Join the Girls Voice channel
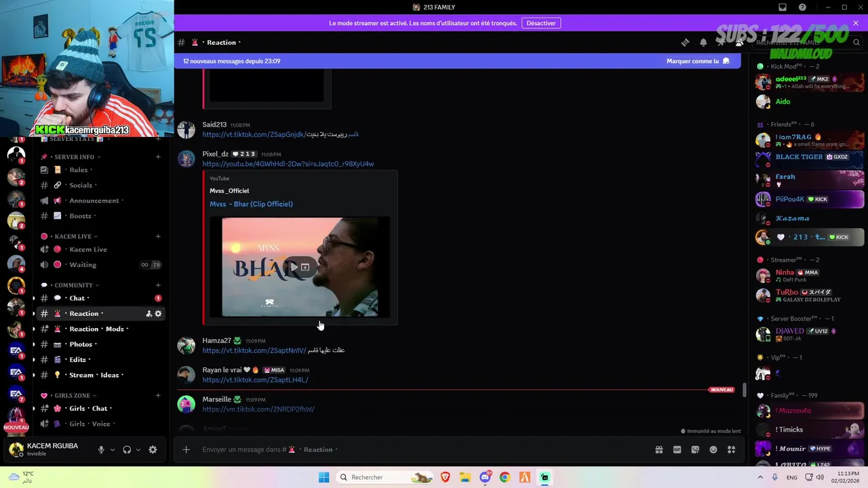868x488 pixels. pos(100,424)
